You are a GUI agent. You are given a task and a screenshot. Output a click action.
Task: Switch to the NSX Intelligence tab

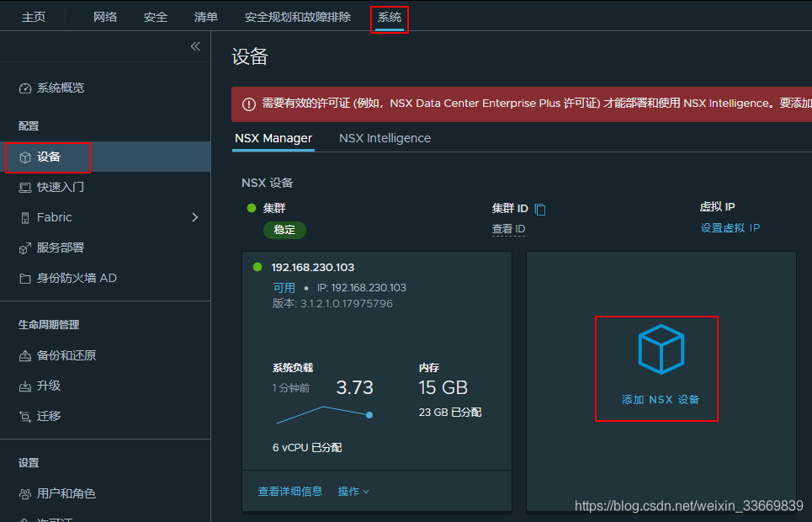385,138
